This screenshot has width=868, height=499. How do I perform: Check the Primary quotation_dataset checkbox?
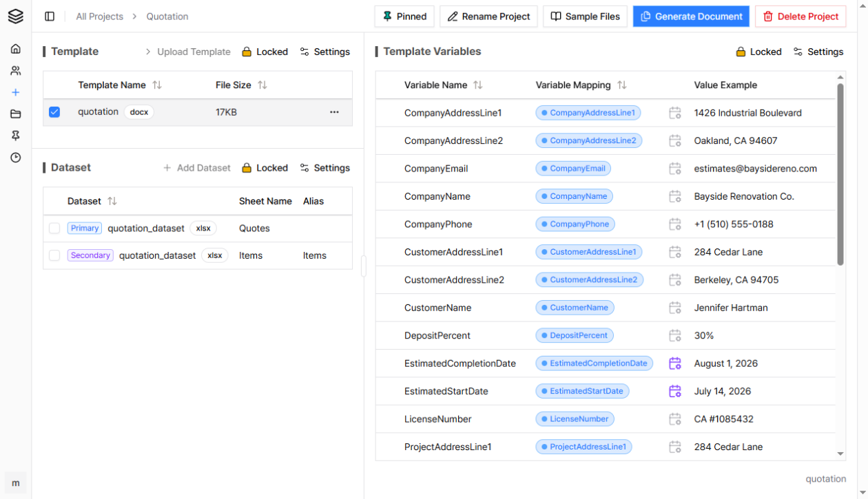click(54, 229)
